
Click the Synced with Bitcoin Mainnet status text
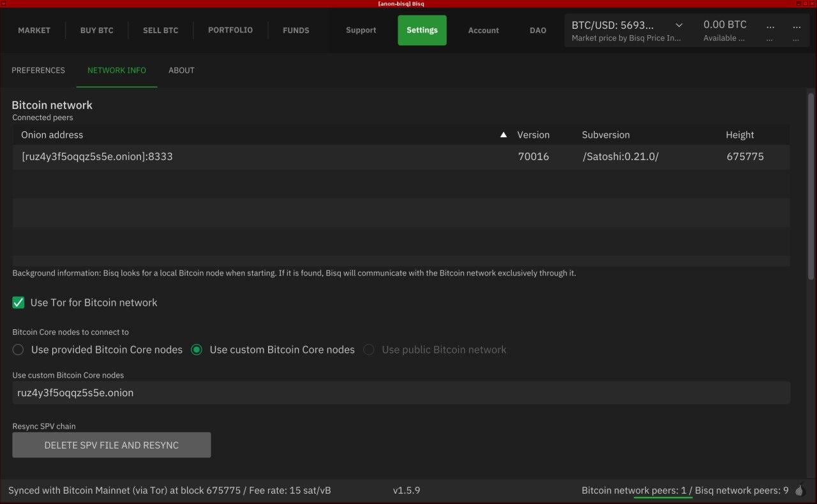169,491
